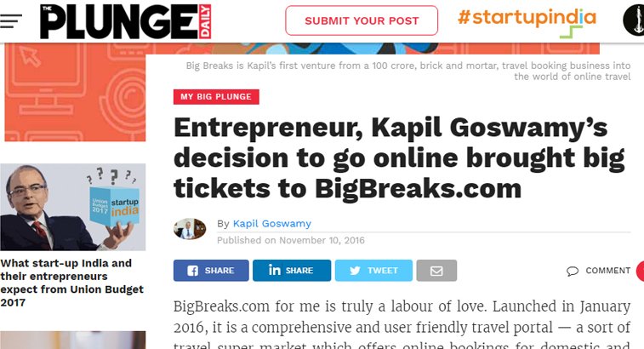The image size is (644, 349).
Task: Select the My Big Plunge category tag
Action: tap(216, 97)
